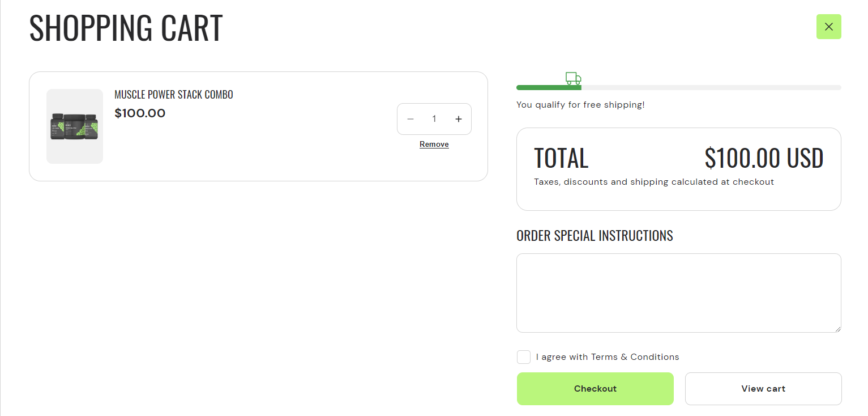The height and width of the screenshot is (416, 868).
Task: Increase quantity with the plus icon
Action: [x=459, y=119]
